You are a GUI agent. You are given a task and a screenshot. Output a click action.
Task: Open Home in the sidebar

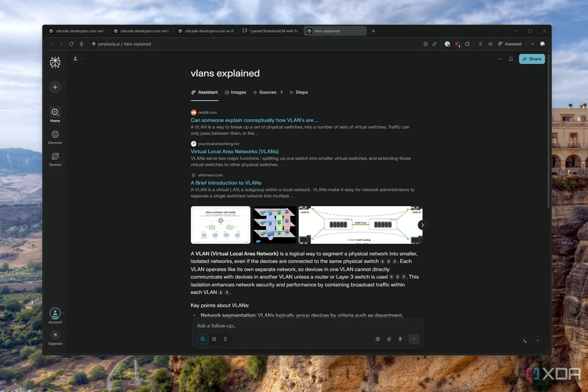(x=55, y=115)
